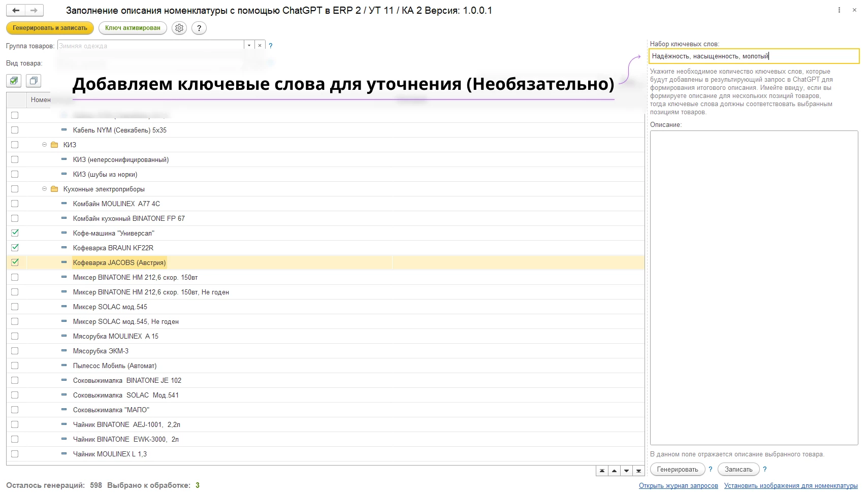The height and width of the screenshot is (496, 868).
Task: Open settings with the gear icon
Action: (x=179, y=28)
